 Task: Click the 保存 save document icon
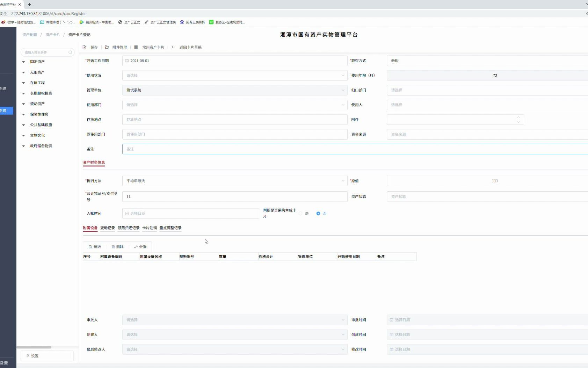point(84,47)
